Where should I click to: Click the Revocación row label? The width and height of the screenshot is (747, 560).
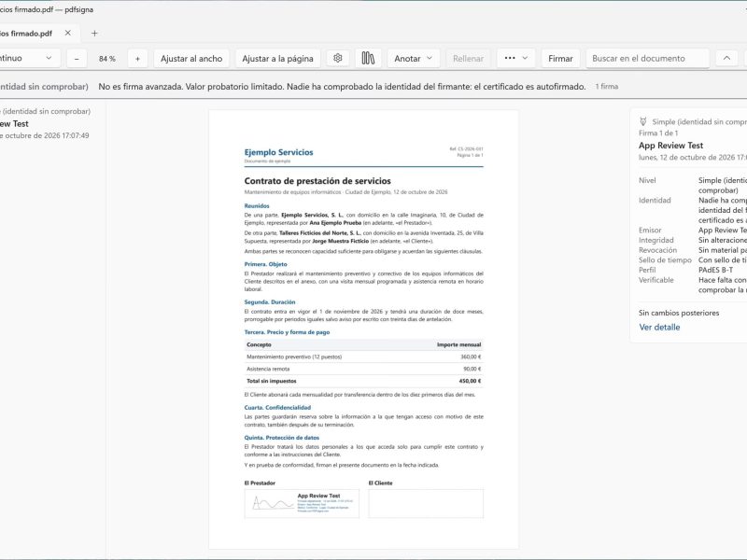tap(657, 250)
